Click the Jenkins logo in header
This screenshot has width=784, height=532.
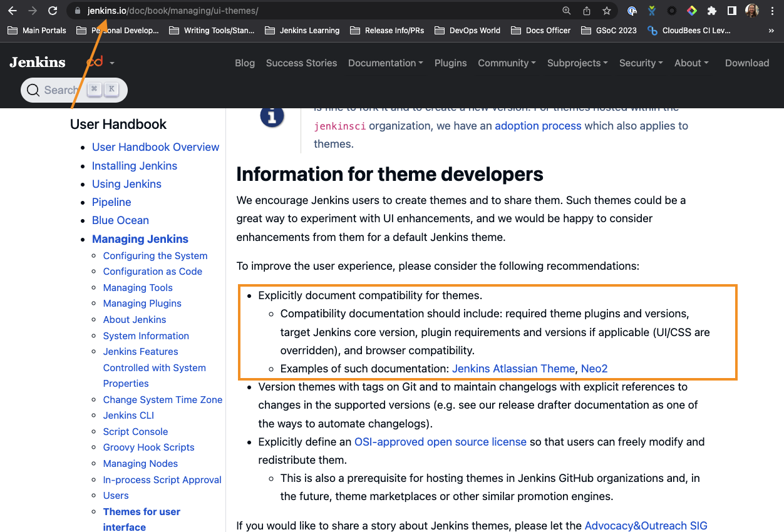click(x=38, y=62)
